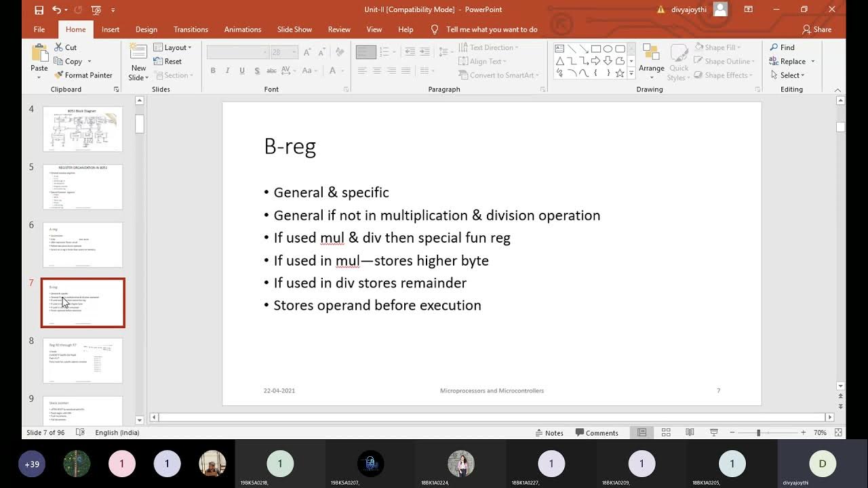
Task: Click the Cut scissors button
Action: [x=64, y=47]
